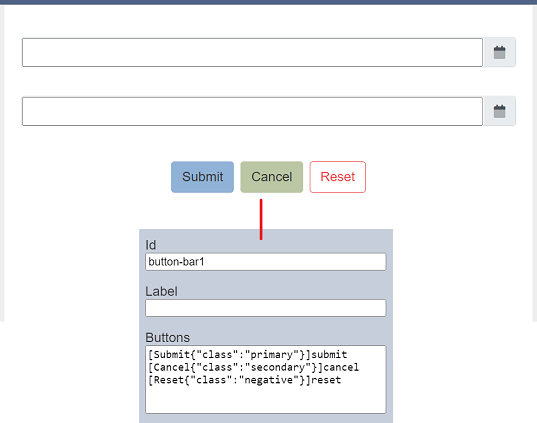Click word "cancel" ending second Buttons line
This screenshot has height=423, width=537.
[341, 367]
